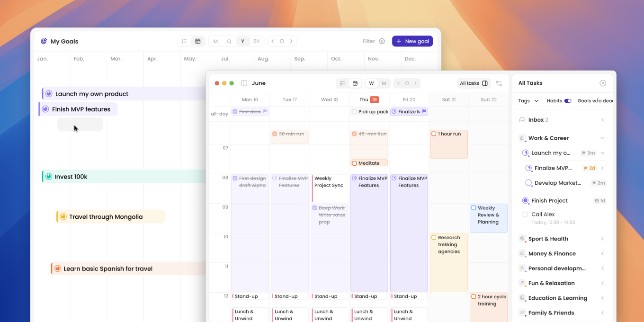
Task: Toggle the Habits switch
Action: [567, 101]
